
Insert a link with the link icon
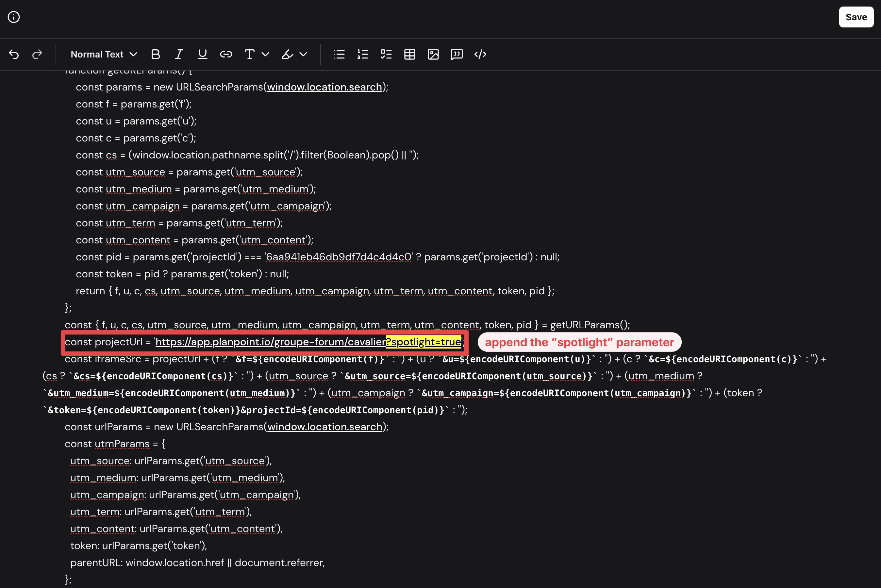click(226, 54)
